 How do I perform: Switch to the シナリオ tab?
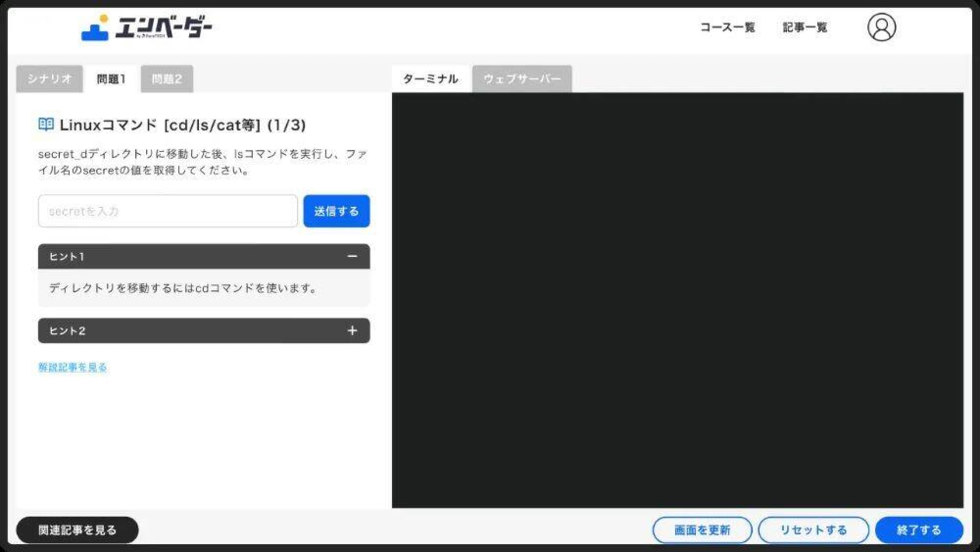click(49, 79)
